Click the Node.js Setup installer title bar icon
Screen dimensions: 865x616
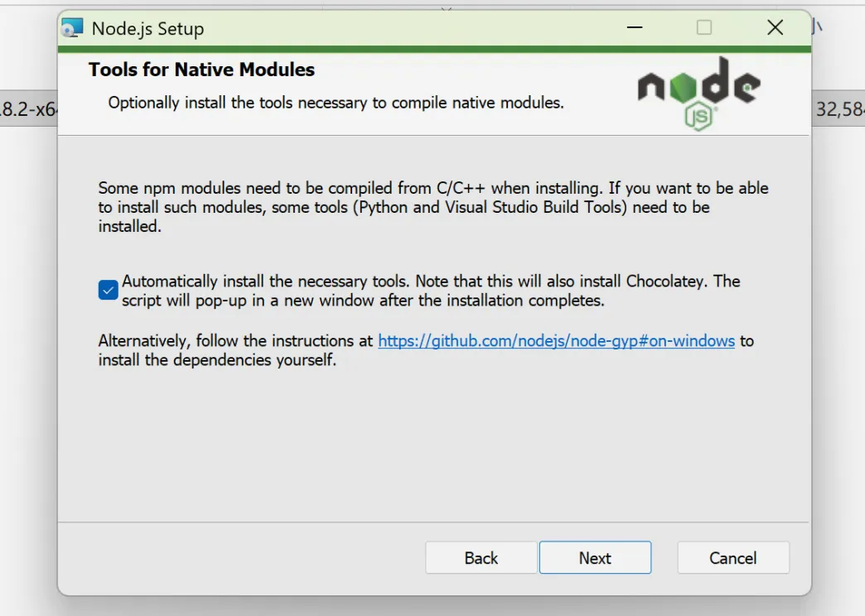coord(73,28)
